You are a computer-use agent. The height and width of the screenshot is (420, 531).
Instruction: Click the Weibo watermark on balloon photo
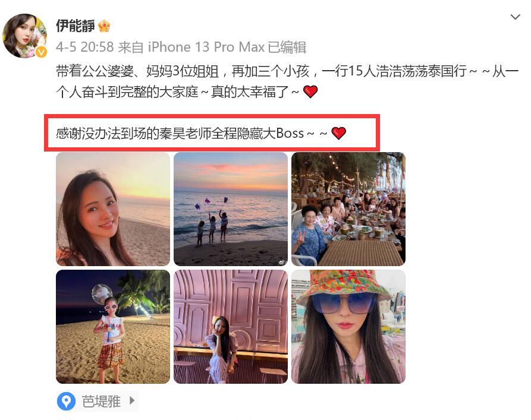click(282, 262)
